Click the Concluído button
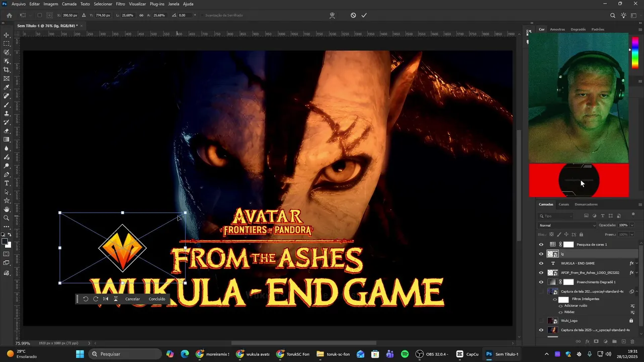644x362 pixels. pyautogui.click(x=157, y=299)
